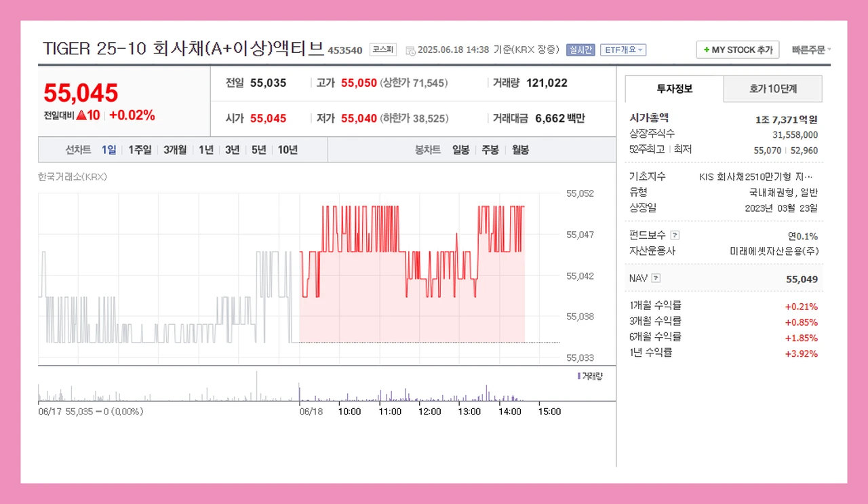Click the NAV value 55,049
This screenshot has height=504, width=868.
tap(802, 279)
